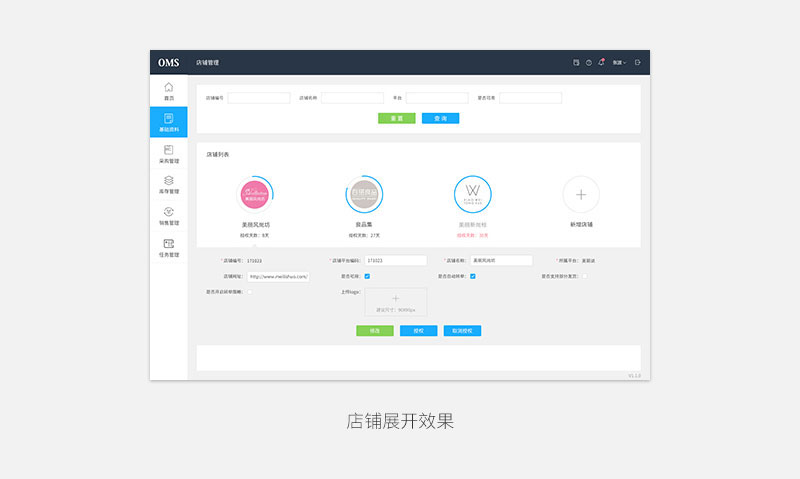The width and height of the screenshot is (800, 479).
Task: Click the plus circle for 新增店铺
Action: (581, 194)
